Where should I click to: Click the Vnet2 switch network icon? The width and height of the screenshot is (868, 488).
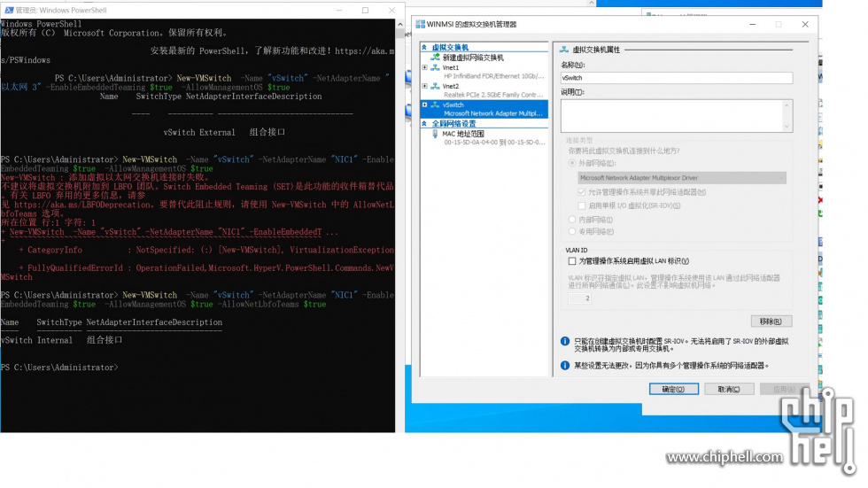click(x=436, y=86)
